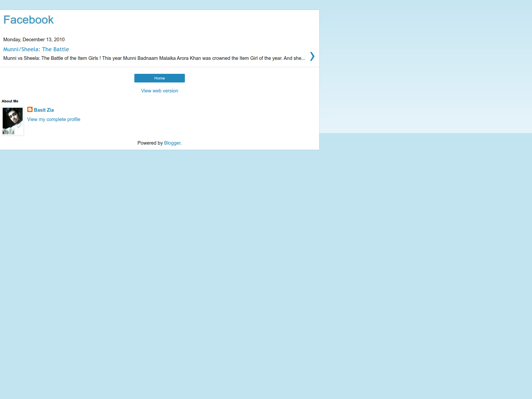Viewport: 532px width, 399px height.
Task: Click the 'Powered by' footer text
Action: click(x=150, y=143)
